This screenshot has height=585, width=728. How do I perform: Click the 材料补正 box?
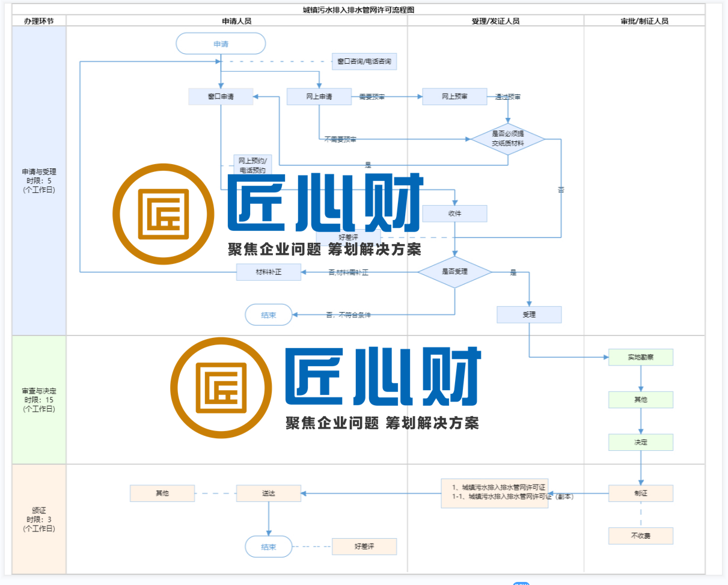point(268,272)
